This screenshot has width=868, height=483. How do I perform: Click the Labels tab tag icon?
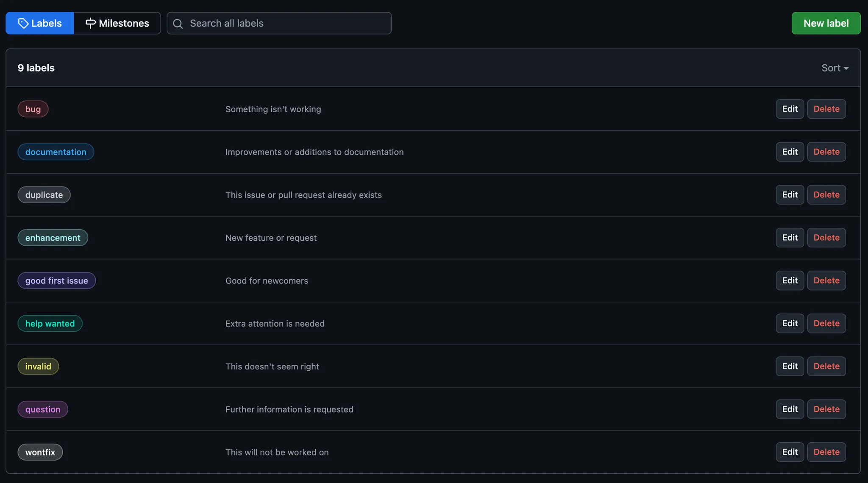point(23,23)
